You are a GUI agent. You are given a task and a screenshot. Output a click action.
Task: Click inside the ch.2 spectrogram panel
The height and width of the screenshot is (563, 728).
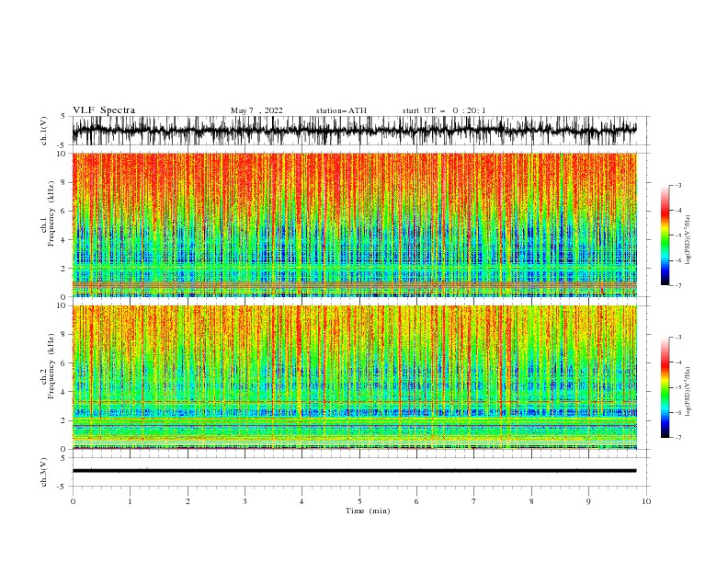pos(355,377)
